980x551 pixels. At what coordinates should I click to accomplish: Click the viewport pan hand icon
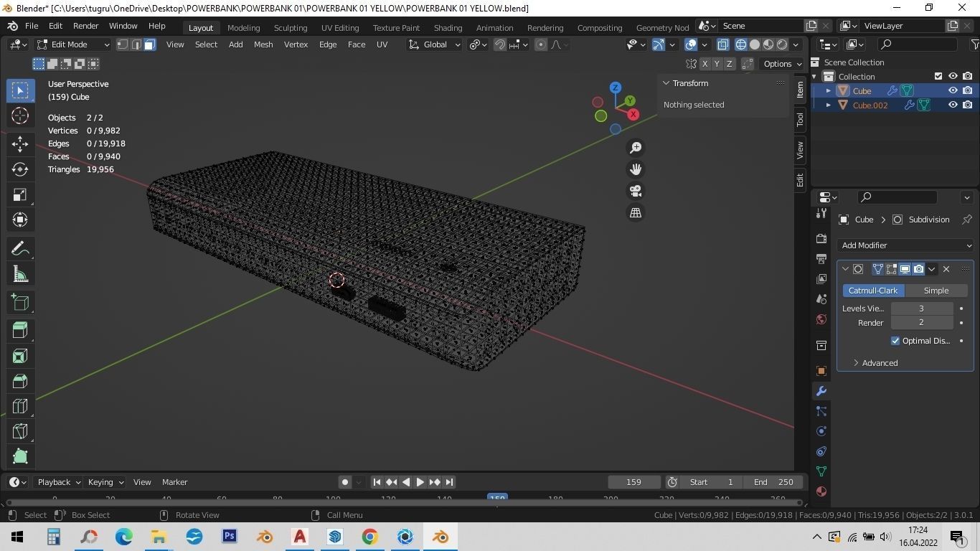click(636, 169)
